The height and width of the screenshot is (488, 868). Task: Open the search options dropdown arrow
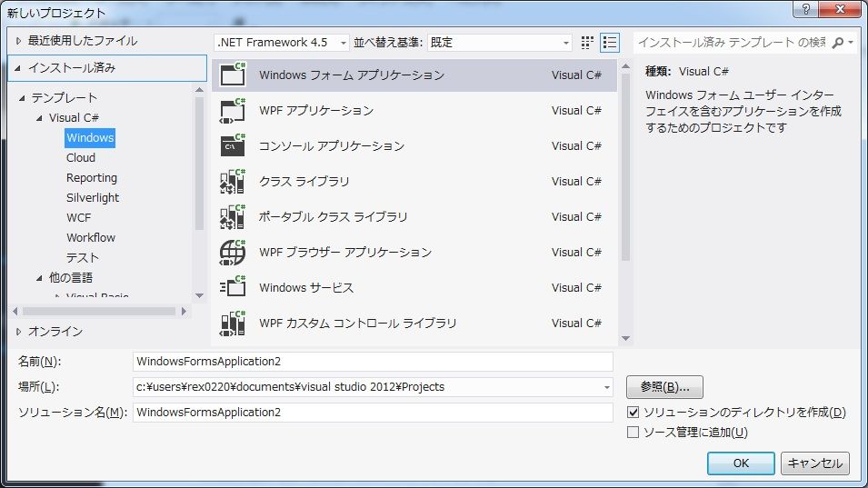(851, 43)
